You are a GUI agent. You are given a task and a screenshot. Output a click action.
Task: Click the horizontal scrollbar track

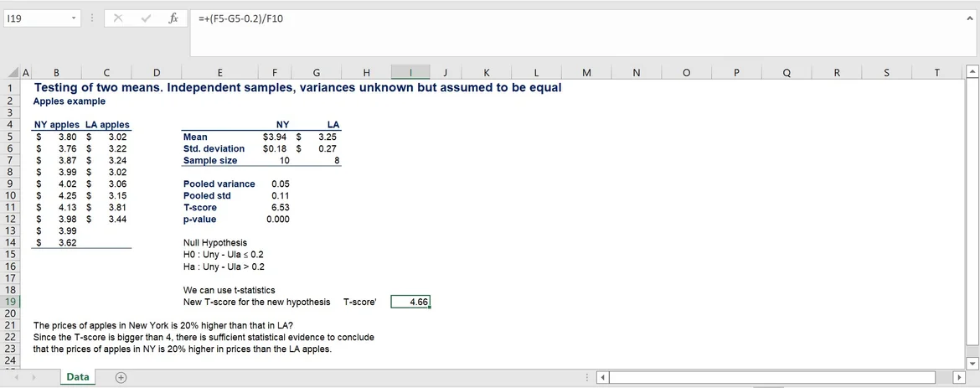[x=771, y=376]
